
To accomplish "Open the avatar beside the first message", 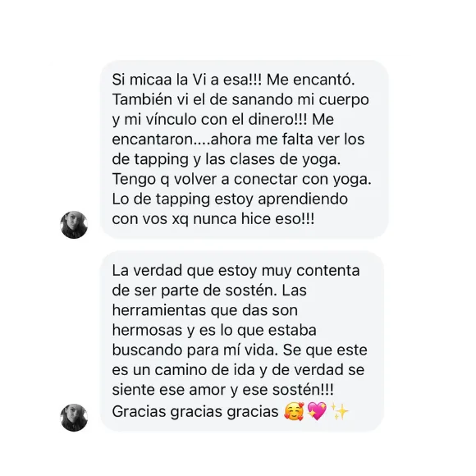I will pos(74,225).
